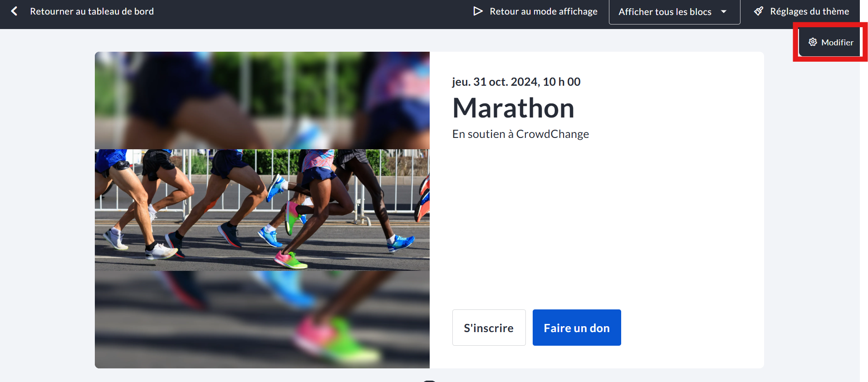Open Réglages du thème
Image resolution: width=868 pixels, height=382 pixels.
point(809,11)
